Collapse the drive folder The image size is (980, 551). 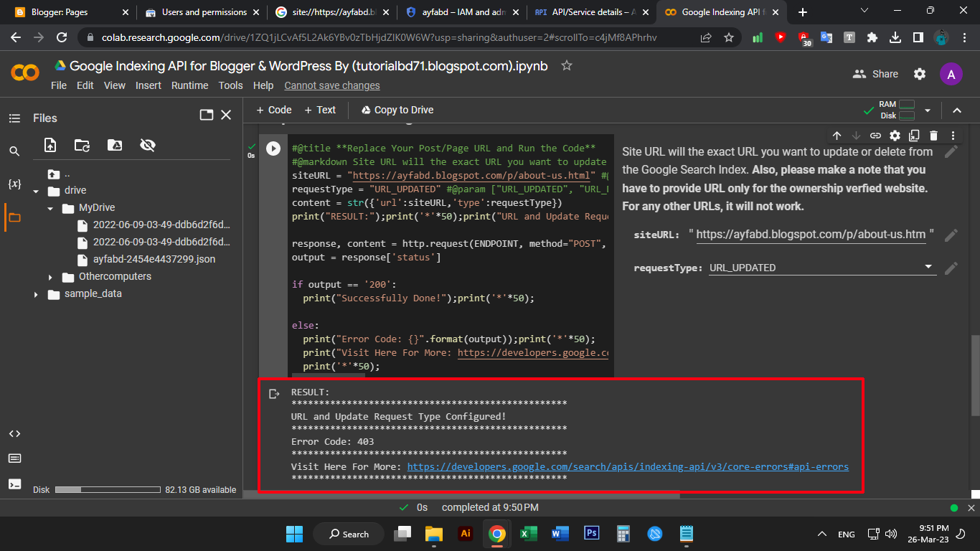36,191
